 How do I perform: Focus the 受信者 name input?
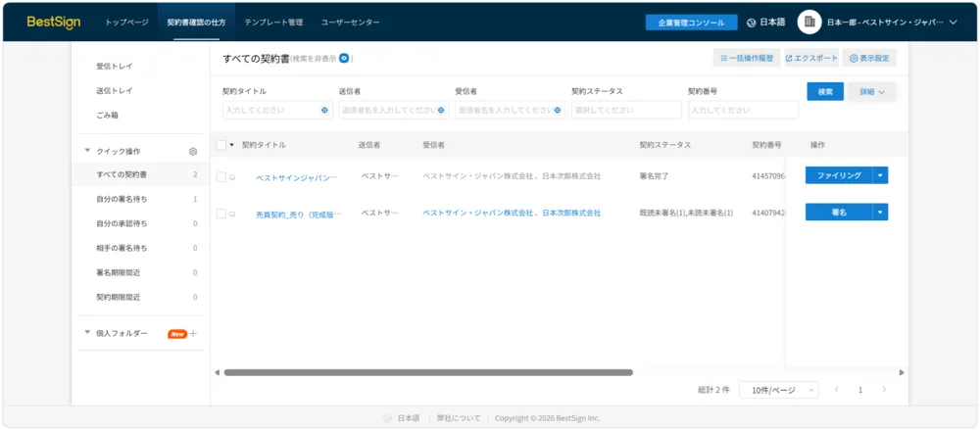point(510,110)
